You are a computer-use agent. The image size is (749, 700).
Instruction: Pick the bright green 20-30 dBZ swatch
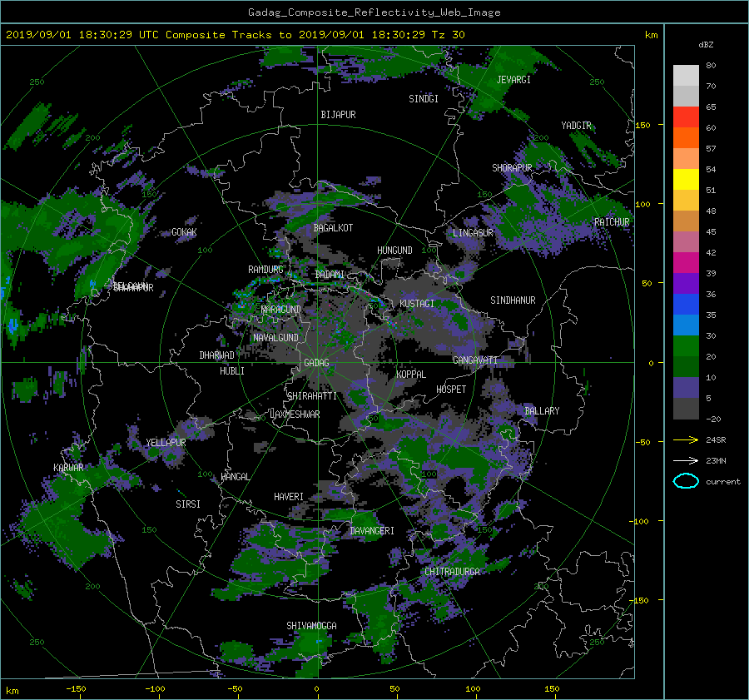[x=686, y=346]
